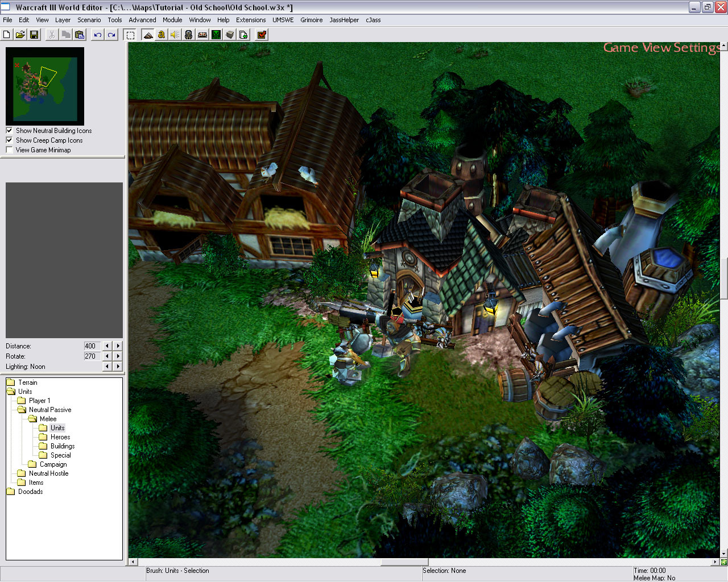Increase the Rotate value with right arrow
This screenshot has height=582, width=728.
click(118, 356)
